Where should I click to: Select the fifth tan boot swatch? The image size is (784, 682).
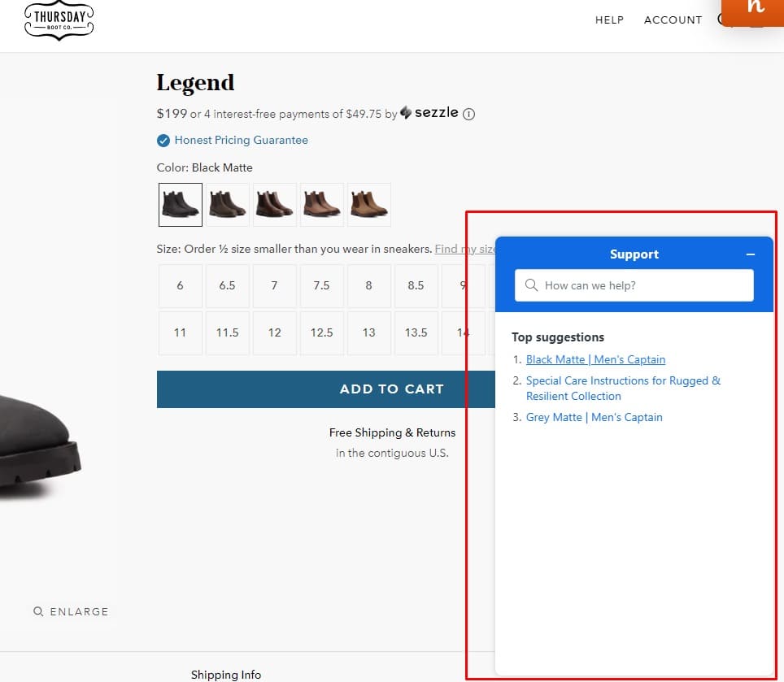click(369, 204)
